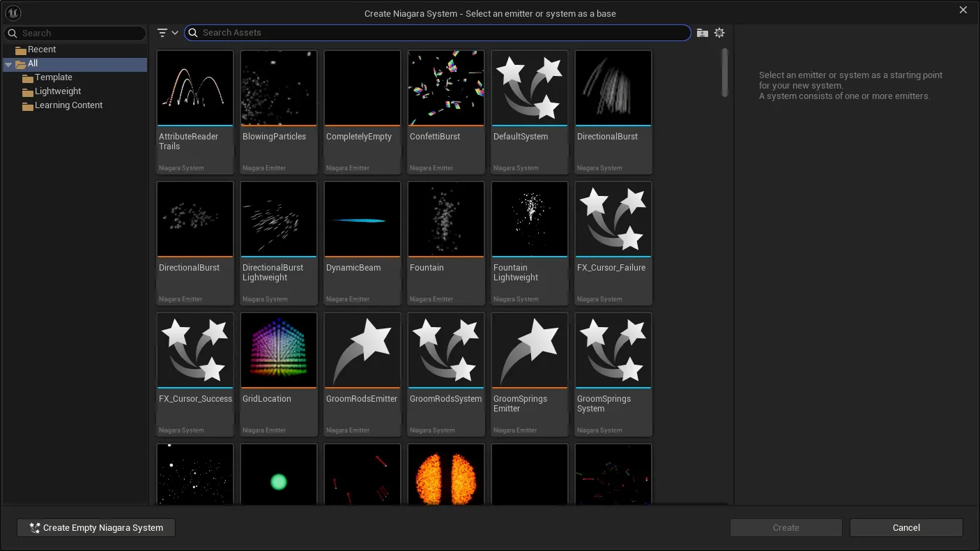
Task: Click the Search Assets field
Action: pyautogui.click(x=438, y=33)
